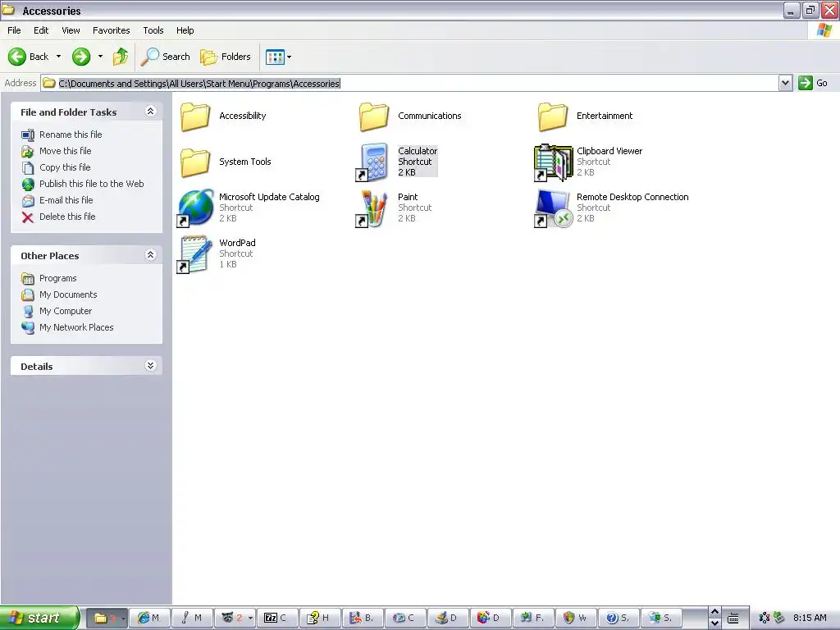840x630 pixels.
Task: Click the Delete this file link
Action: pos(67,217)
